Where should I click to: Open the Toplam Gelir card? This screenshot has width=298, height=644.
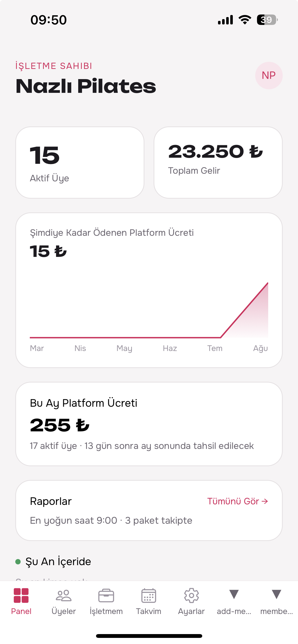coord(218,163)
